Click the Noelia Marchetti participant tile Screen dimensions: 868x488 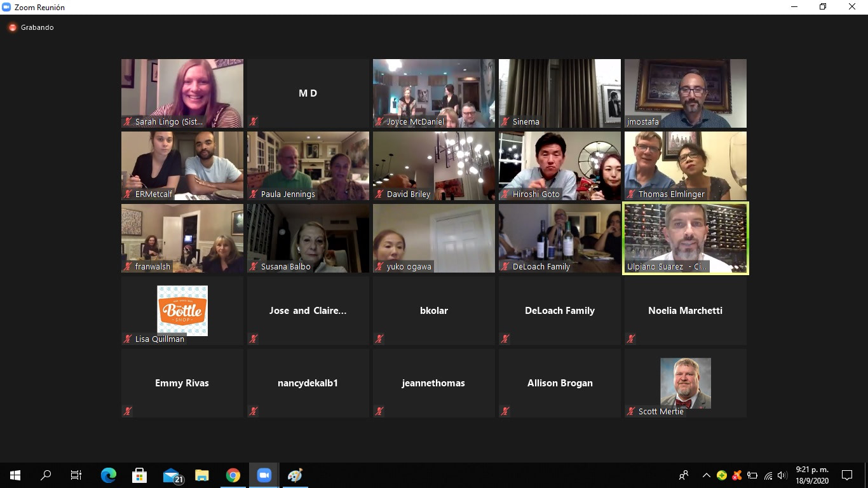pyautogui.click(x=686, y=311)
